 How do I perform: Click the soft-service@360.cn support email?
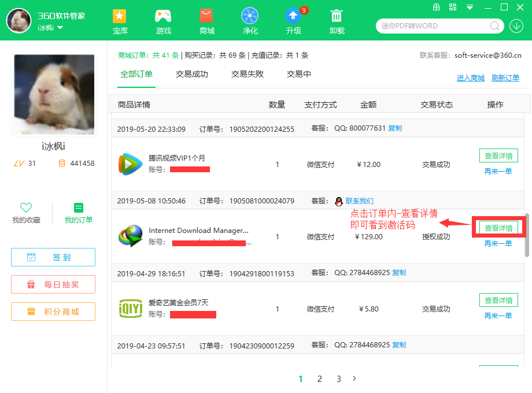488,55
